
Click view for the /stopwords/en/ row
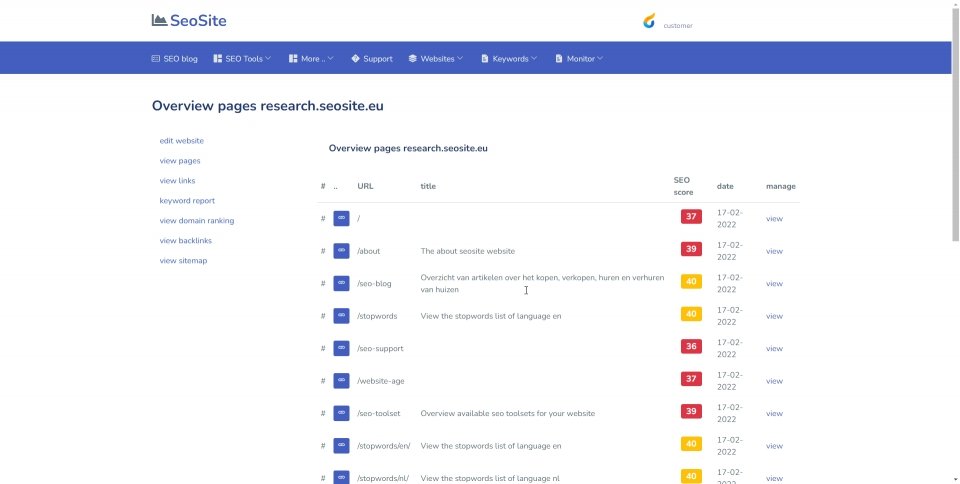774,445
